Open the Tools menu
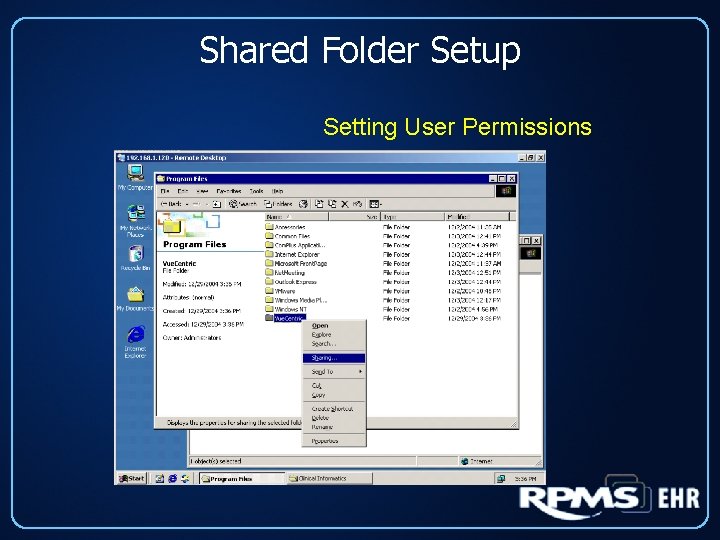The image size is (720, 540). coord(256,191)
